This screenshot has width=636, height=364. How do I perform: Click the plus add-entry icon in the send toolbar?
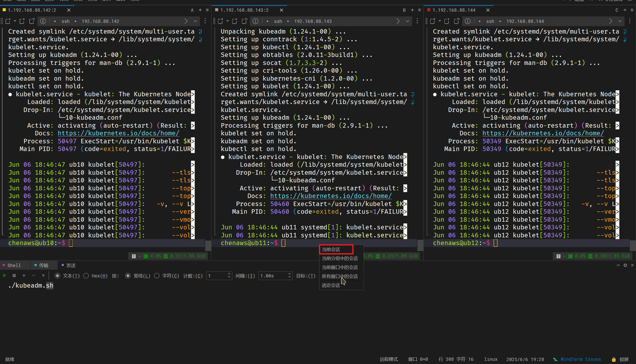pyautogui.click(x=24, y=275)
